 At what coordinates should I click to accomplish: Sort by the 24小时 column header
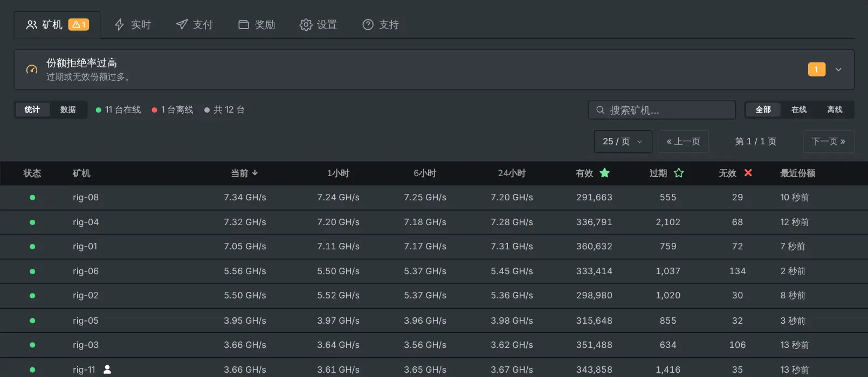click(x=512, y=173)
